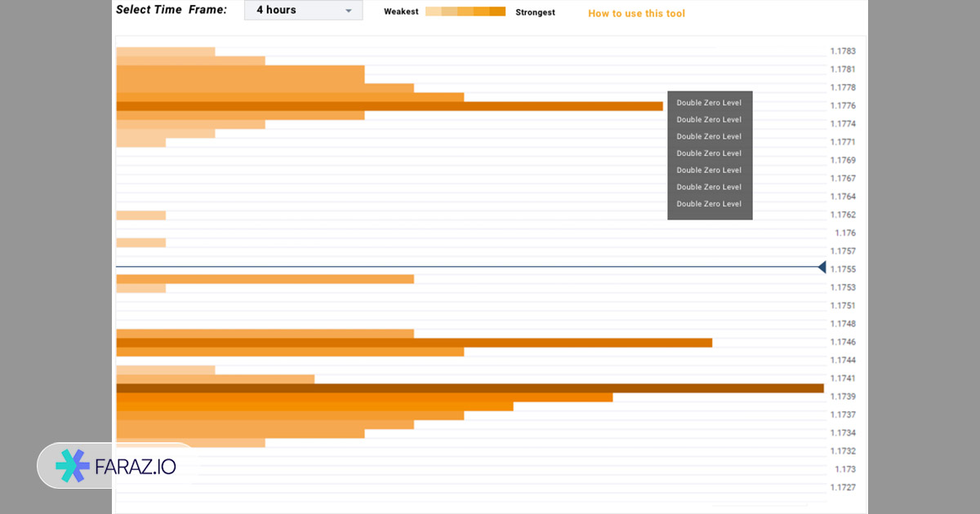Click the long orange bar at 1.1776

pyautogui.click(x=390, y=106)
